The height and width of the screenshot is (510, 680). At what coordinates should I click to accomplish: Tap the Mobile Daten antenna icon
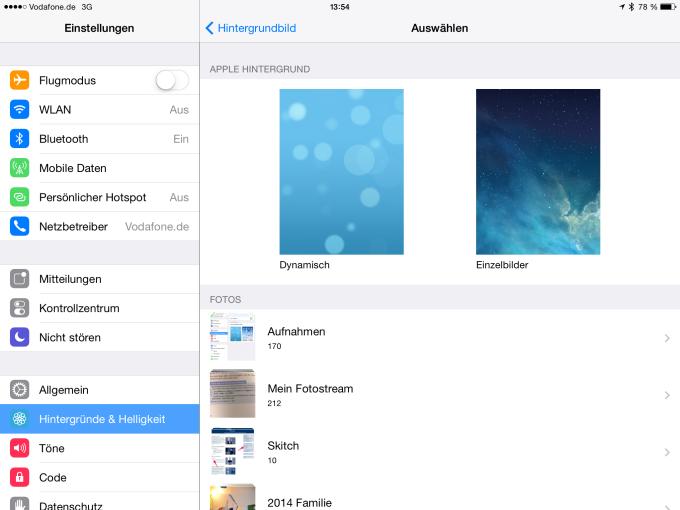point(20,168)
